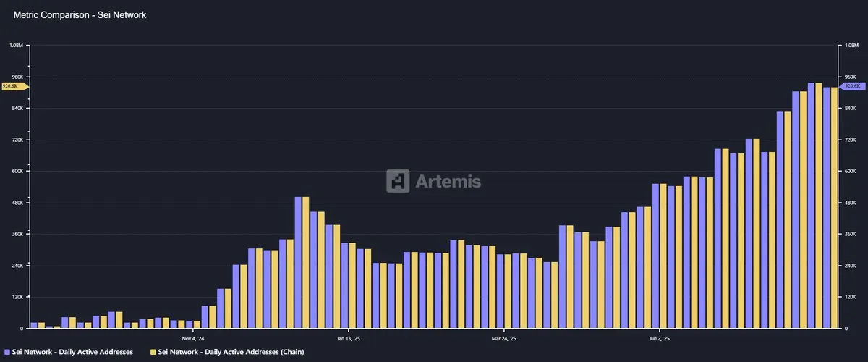Toggle the Daily Active Addresses legend entry
This screenshot has height=362, width=868.
pyautogui.click(x=68, y=352)
